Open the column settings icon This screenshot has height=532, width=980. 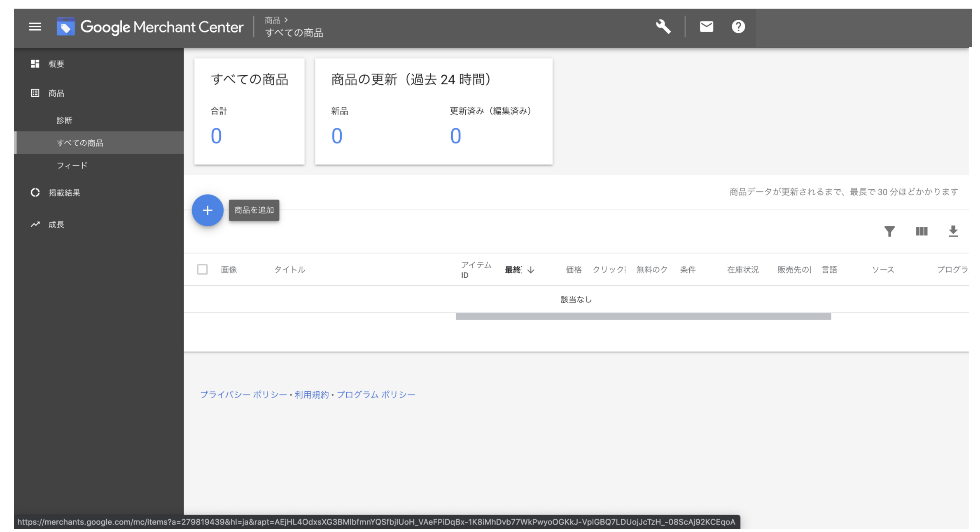coord(922,231)
